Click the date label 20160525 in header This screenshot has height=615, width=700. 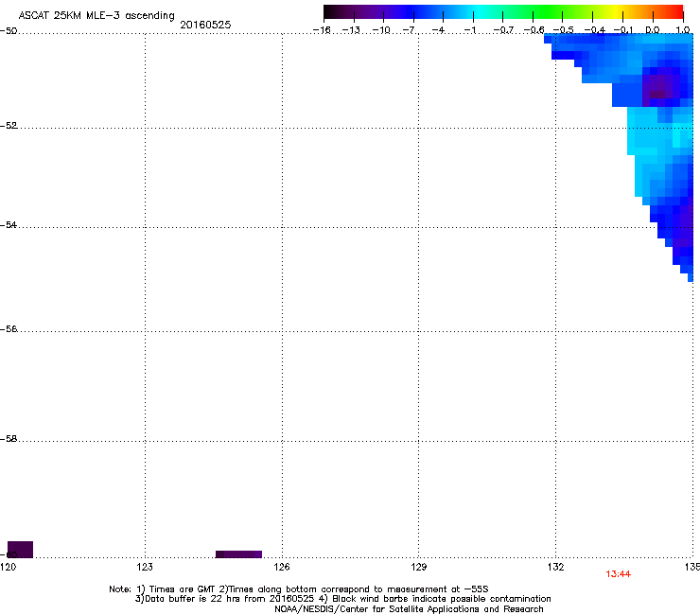pyautogui.click(x=205, y=25)
